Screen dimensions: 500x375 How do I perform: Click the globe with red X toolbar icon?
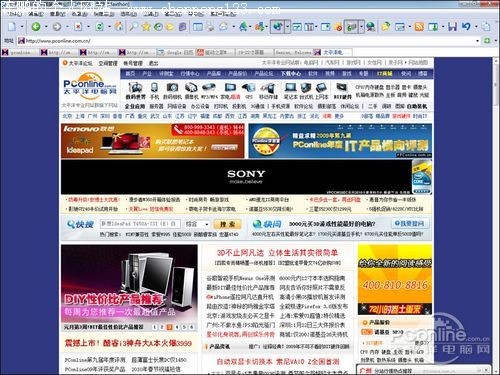[370, 27]
